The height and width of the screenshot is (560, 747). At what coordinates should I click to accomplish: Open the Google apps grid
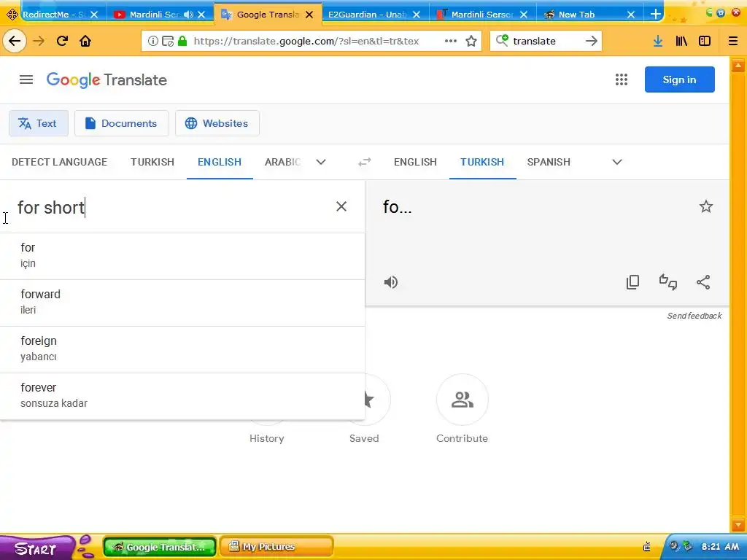point(622,79)
